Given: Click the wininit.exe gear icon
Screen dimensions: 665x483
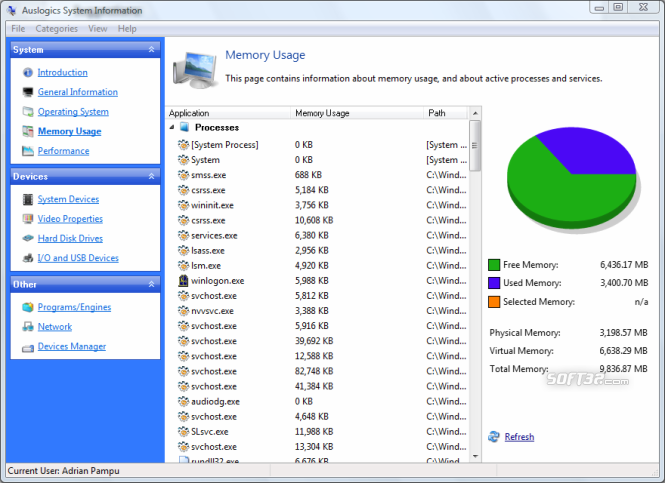Looking at the screenshot, I should pos(183,205).
